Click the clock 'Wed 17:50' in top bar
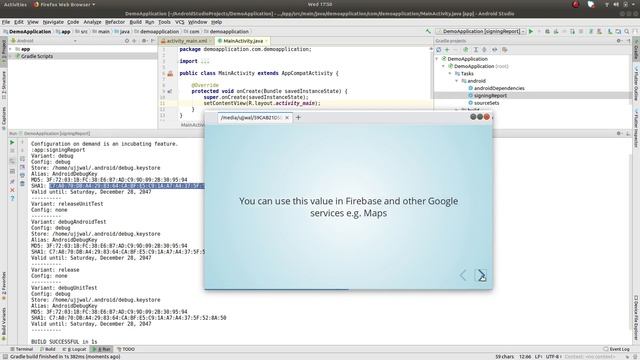The image size is (640, 360). point(320,4)
